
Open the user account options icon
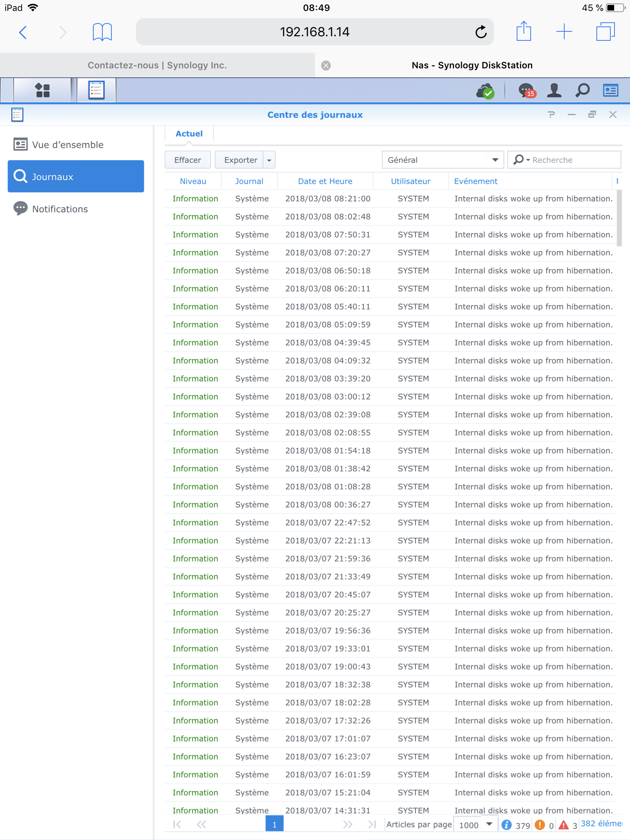point(554,91)
